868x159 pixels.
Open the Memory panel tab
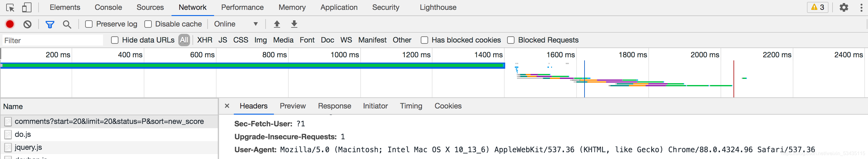292,7
